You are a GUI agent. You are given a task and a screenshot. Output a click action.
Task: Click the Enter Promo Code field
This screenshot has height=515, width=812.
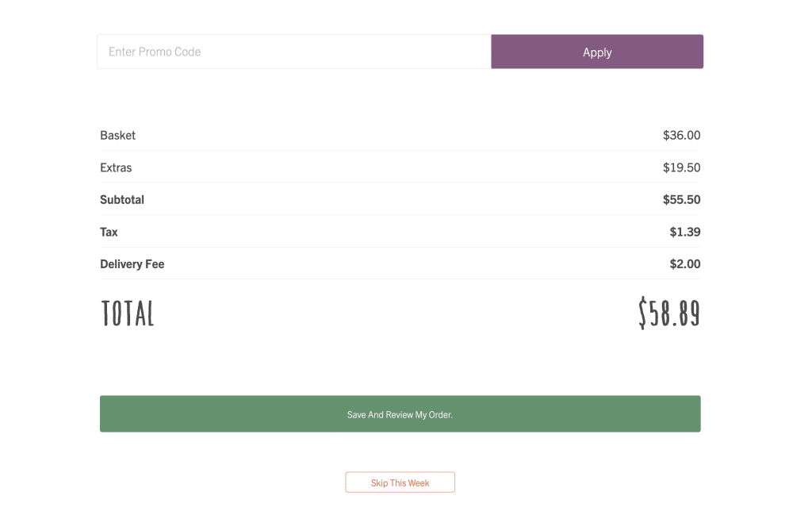pyautogui.click(x=293, y=52)
